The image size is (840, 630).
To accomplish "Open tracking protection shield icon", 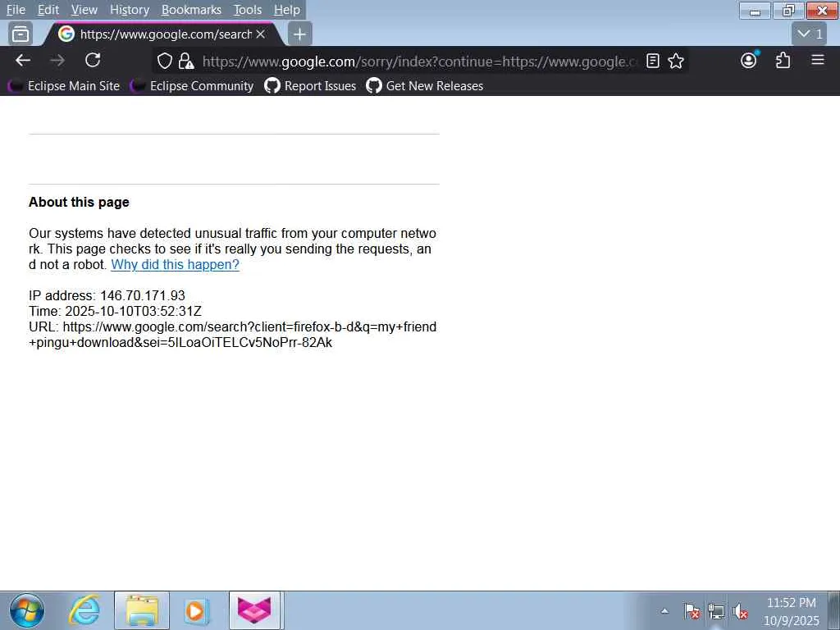I will 164,61.
